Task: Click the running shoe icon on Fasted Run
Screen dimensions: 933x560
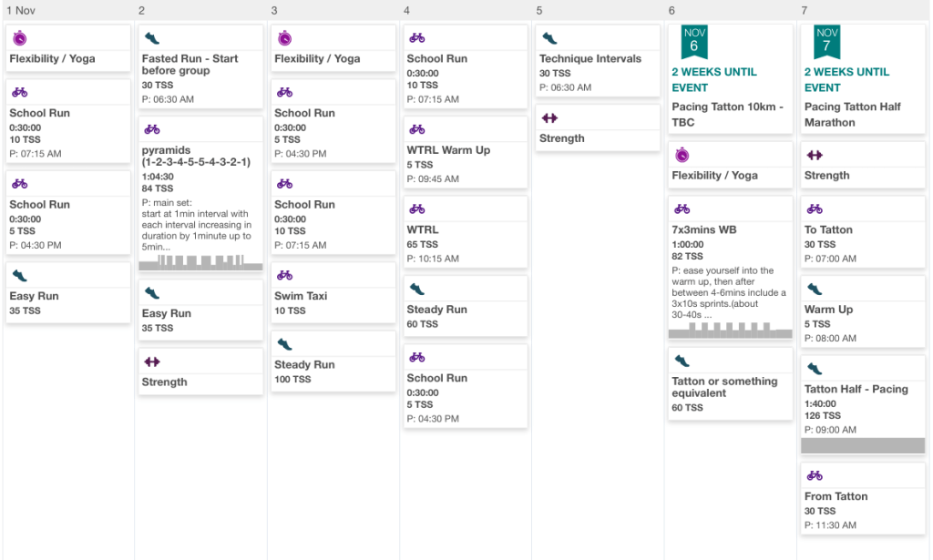Action: pos(152,36)
